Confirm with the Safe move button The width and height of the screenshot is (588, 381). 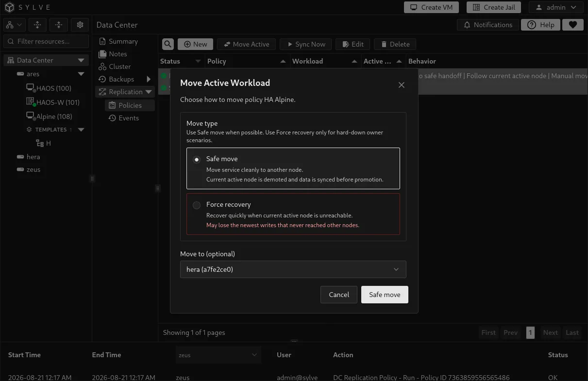[x=385, y=295]
